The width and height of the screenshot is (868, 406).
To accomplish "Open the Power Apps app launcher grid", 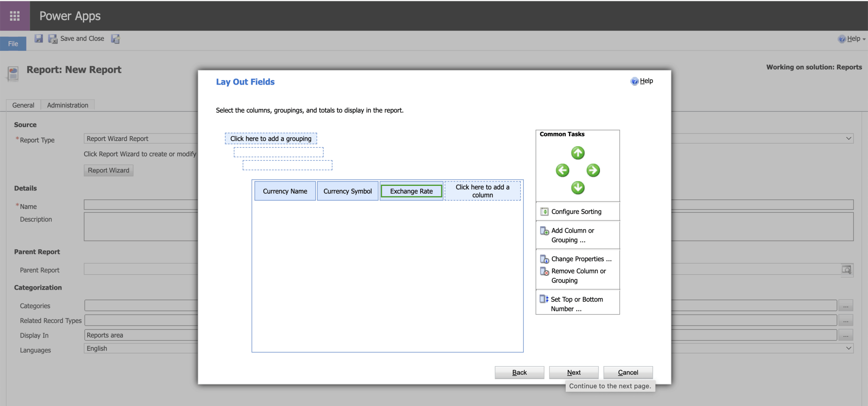I will click(x=15, y=16).
